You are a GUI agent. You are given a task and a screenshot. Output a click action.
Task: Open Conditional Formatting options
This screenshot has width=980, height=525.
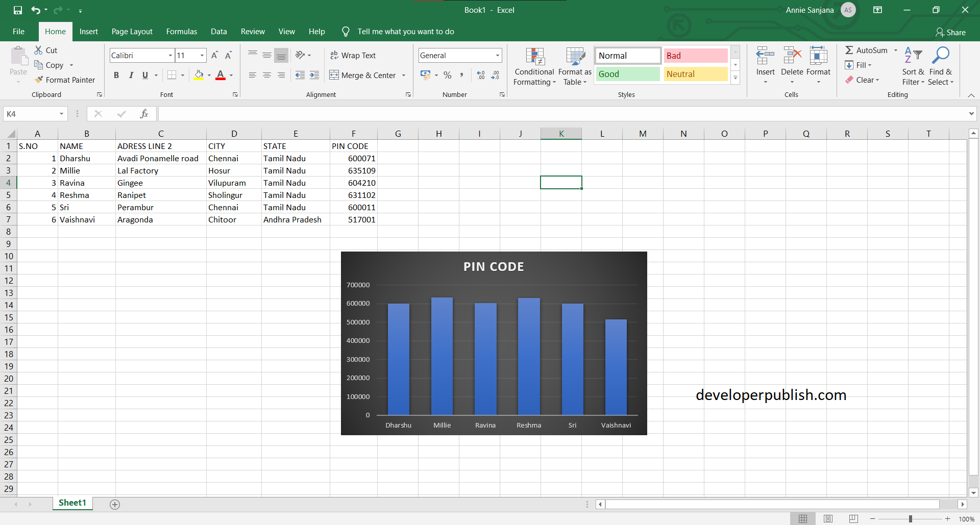[534, 66]
